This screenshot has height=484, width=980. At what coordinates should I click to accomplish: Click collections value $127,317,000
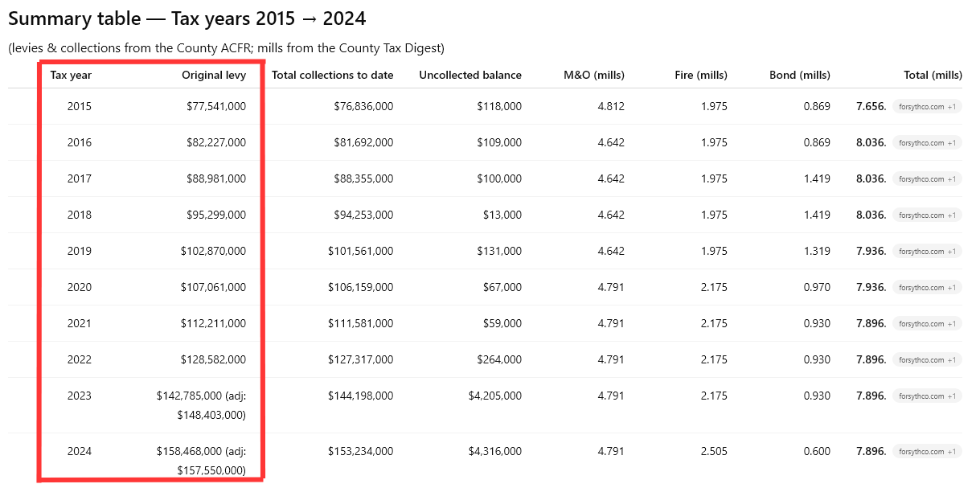[360, 359]
